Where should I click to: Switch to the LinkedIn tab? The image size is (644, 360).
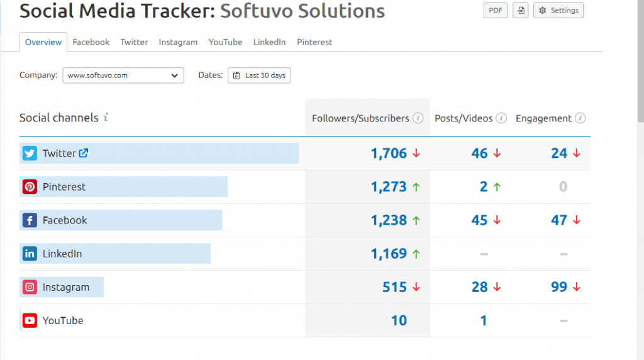(269, 42)
